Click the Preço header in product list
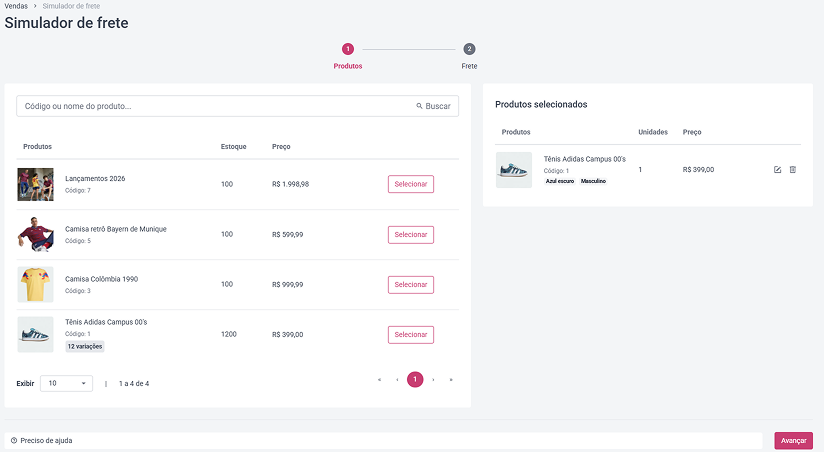Screen dimensions: 824x452 281,147
